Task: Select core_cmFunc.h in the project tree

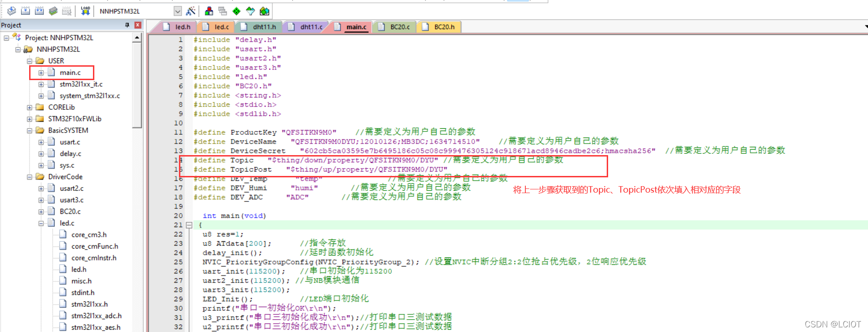Action: [x=95, y=246]
